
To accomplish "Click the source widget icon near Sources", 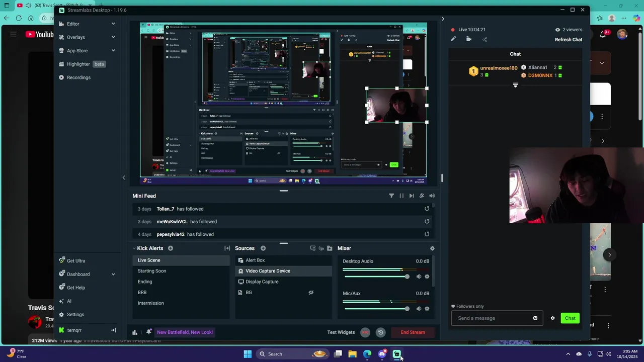I will click(x=313, y=248).
